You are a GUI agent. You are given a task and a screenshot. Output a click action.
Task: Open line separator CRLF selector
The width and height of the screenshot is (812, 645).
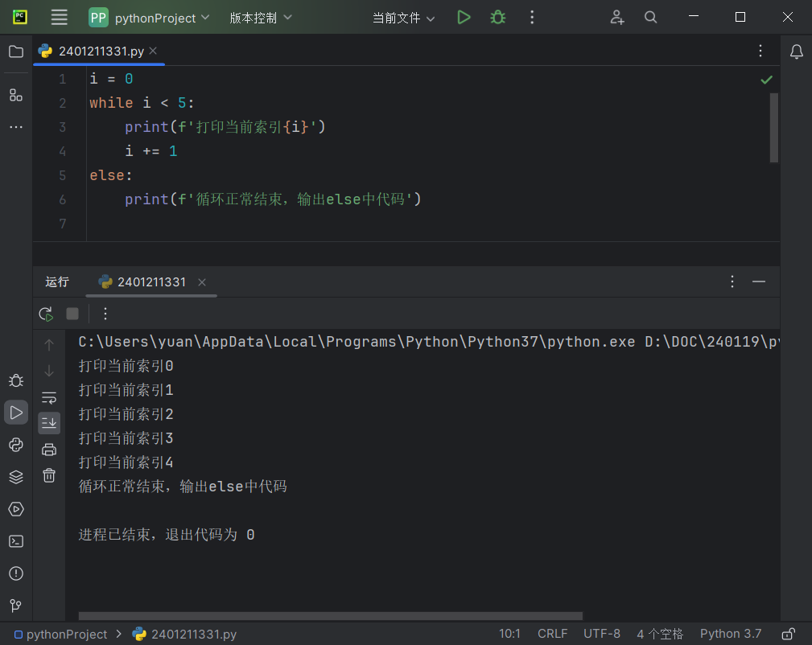coord(552,634)
